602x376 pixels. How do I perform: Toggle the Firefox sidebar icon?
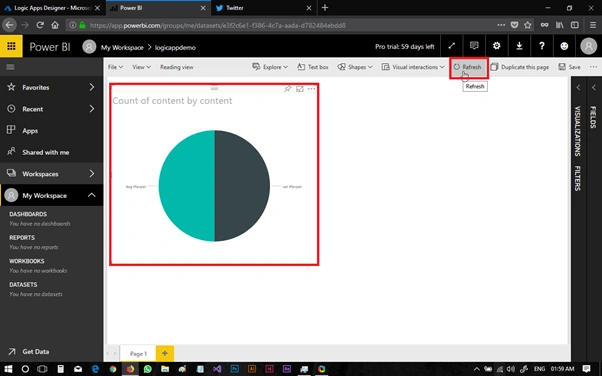pos(575,25)
